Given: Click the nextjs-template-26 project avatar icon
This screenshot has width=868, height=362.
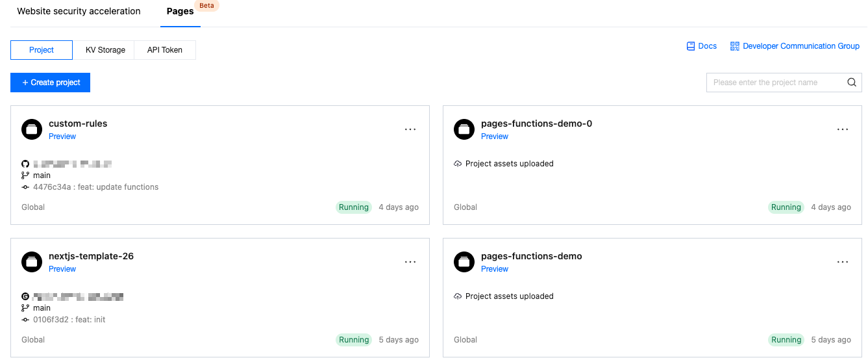Looking at the screenshot, I should tap(32, 262).
